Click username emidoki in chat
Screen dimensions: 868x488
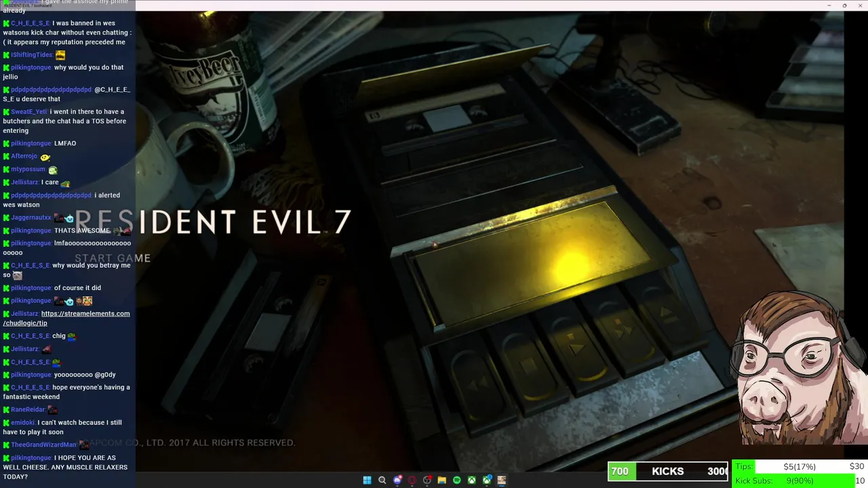tap(23, 422)
